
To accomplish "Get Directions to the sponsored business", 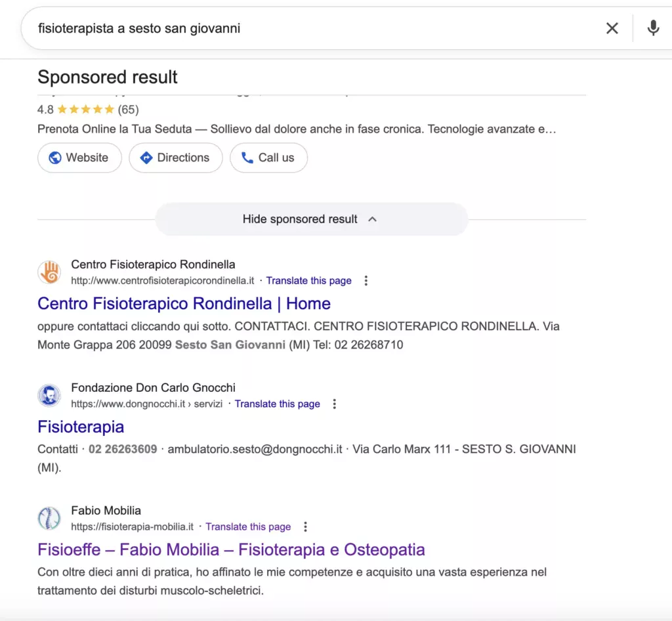I will (x=175, y=158).
